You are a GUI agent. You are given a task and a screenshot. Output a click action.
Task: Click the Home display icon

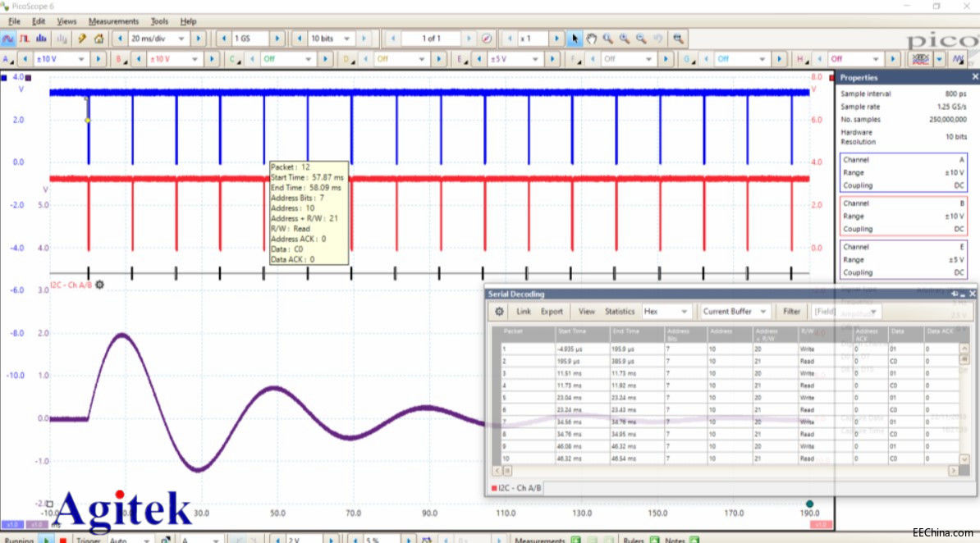[x=98, y=39]
